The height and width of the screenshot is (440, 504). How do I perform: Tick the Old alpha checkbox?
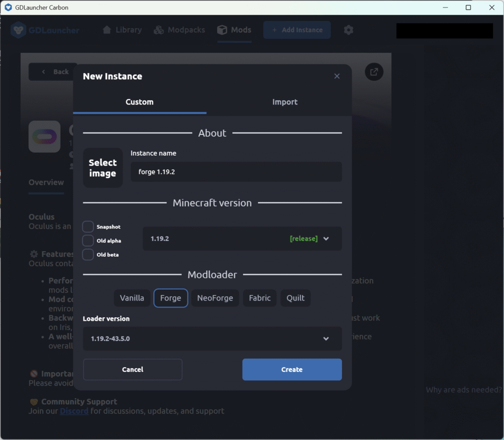click(88, 240)
